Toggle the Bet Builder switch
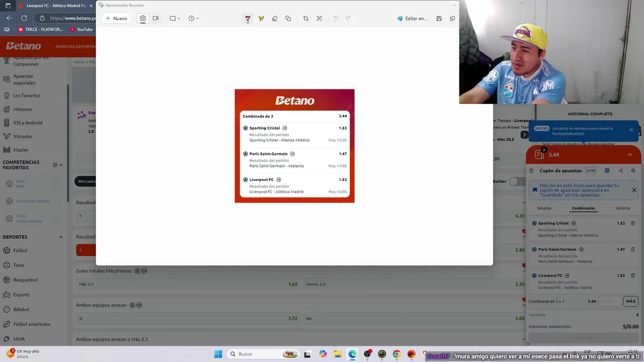The height and width of the screenshot is (362, 644). pyautogui.click(x=517, y=182)
